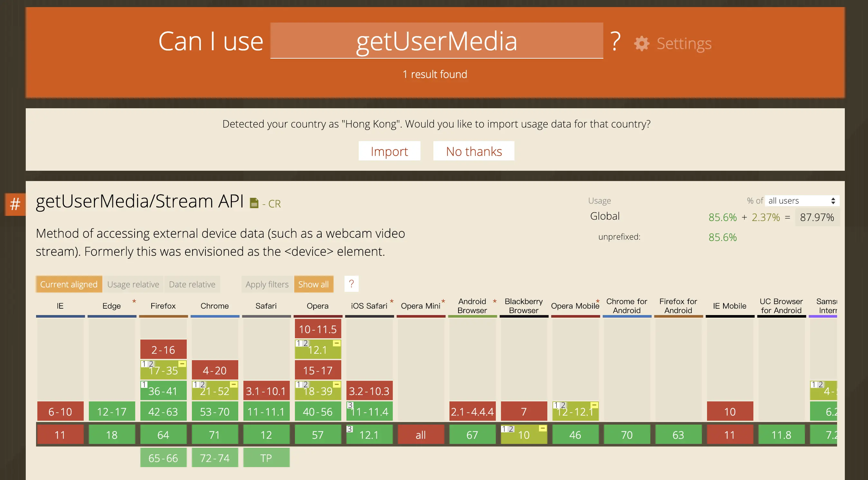Click note 3 marker on iOS Safari 12.1
Image resolution: width=868 pixels, height=480 pixels.
[350, 429]
